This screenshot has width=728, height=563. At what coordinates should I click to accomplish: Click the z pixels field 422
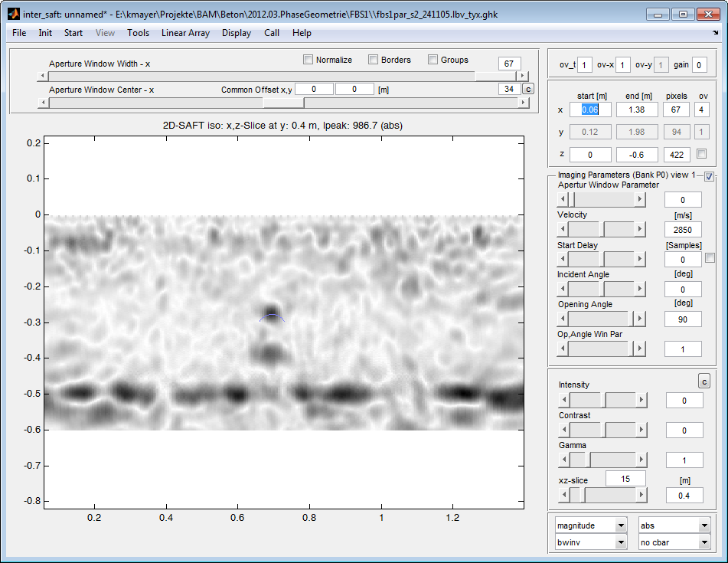tap(677, 154)
